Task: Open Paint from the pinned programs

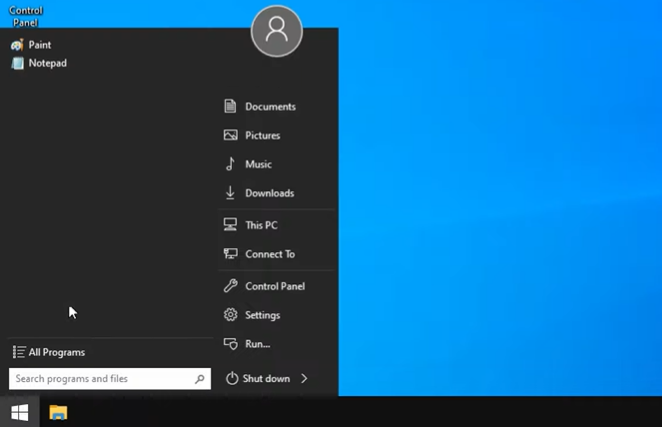Action: (x=31, y=45)
